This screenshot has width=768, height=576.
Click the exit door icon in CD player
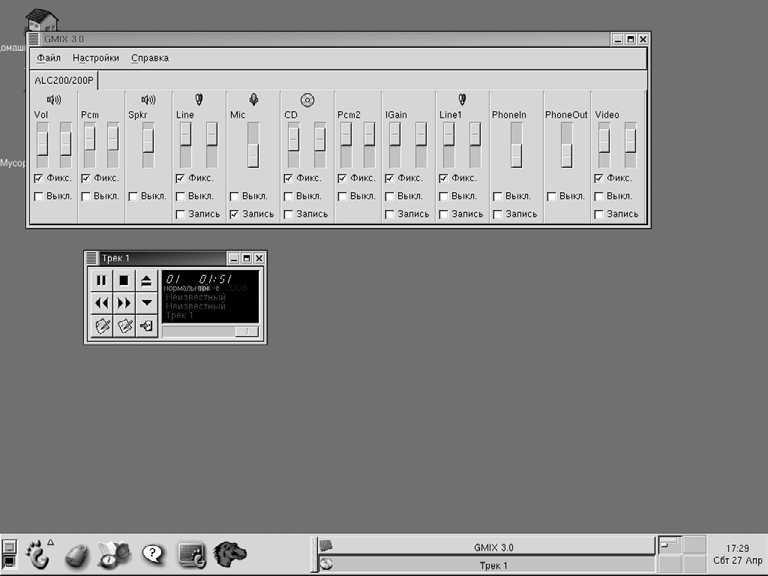[146, 326]
